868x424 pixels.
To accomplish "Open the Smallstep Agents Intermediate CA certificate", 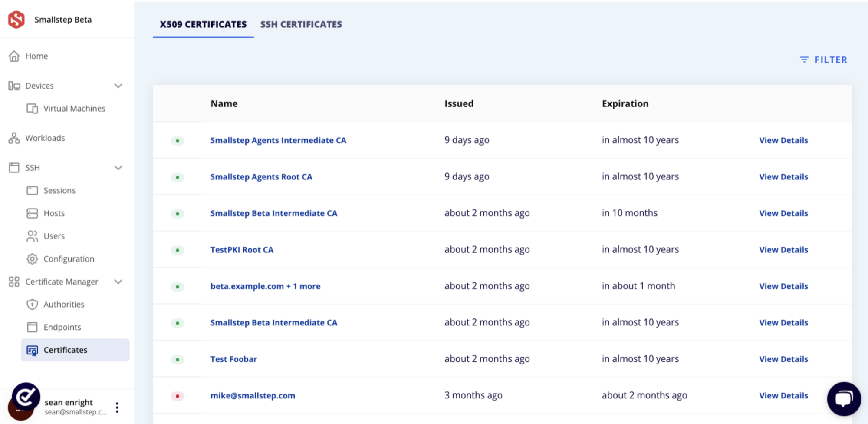I will tap(278, 140).
